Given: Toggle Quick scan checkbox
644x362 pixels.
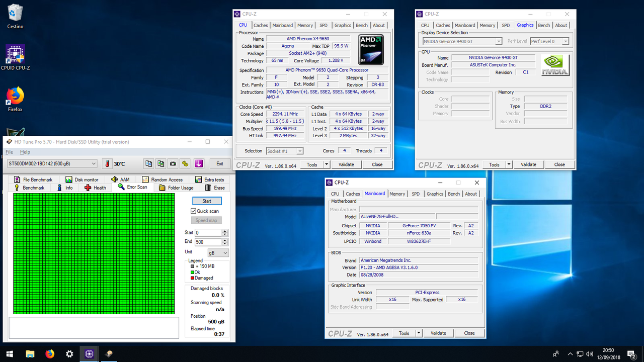Looking at the screenshot, I should pyautogui.click(x=194, y=211).
